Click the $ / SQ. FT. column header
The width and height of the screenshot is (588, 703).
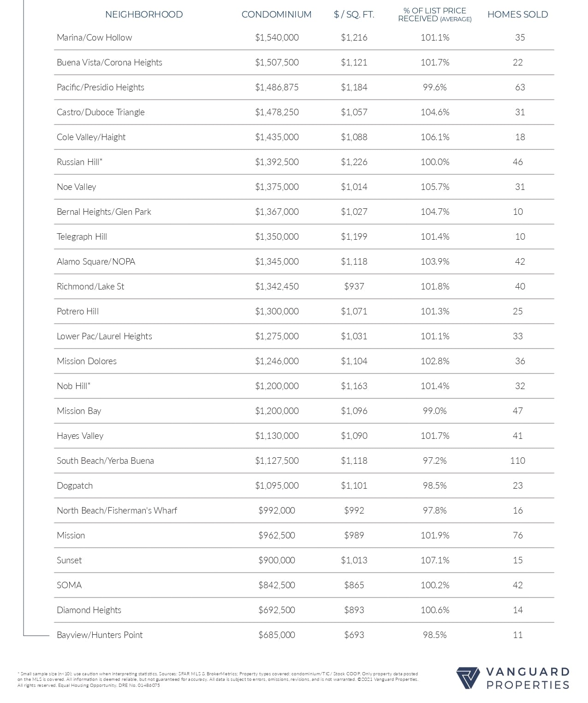click(354, 14)
